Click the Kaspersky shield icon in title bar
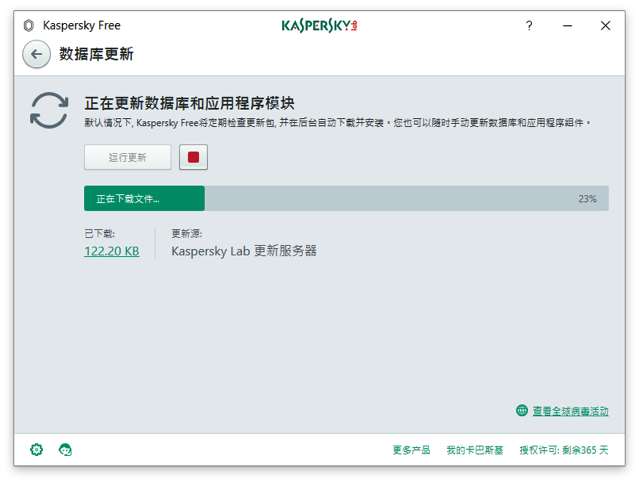This screenshot has height=483, width=639. [x=28, y=26]
